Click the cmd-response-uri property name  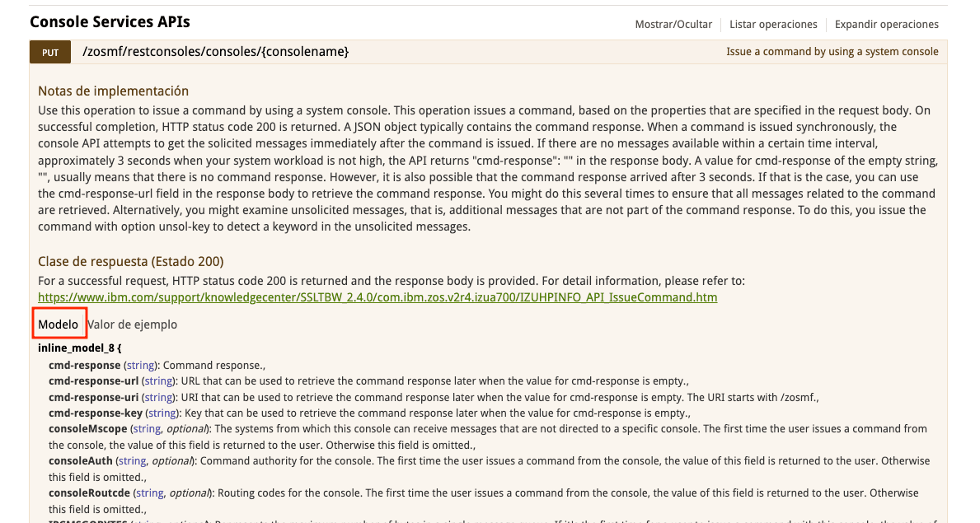coord(93,397)
